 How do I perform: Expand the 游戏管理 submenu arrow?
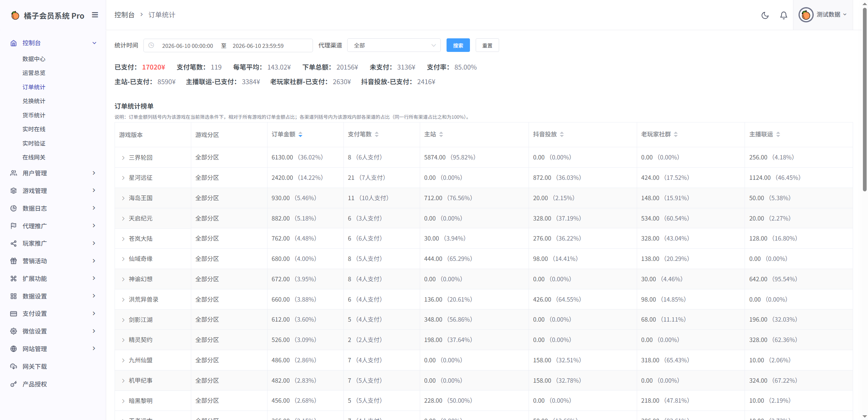tap(94, 190)
